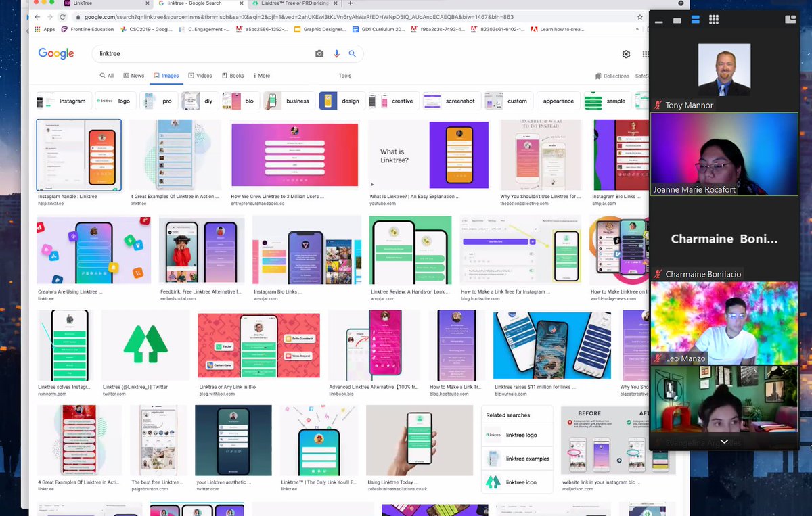The image size is (812, 516).
Task: Switch to the All results tab
Action: [107, 76]
